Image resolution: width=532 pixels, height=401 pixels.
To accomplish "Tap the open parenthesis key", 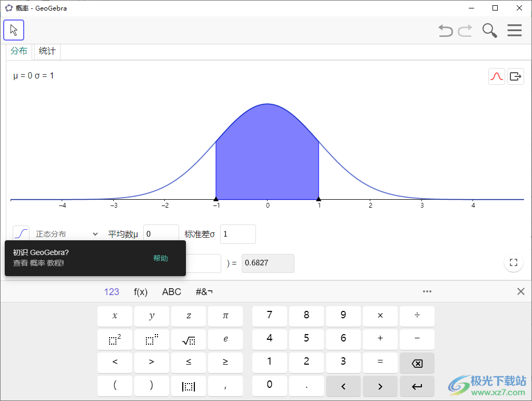I will coord(115,386).
